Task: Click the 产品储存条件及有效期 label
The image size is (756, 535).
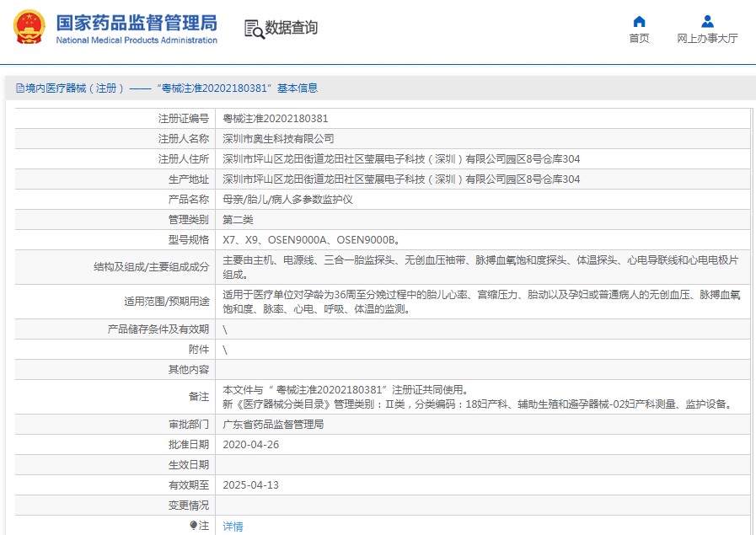Action: click(158, 329)
